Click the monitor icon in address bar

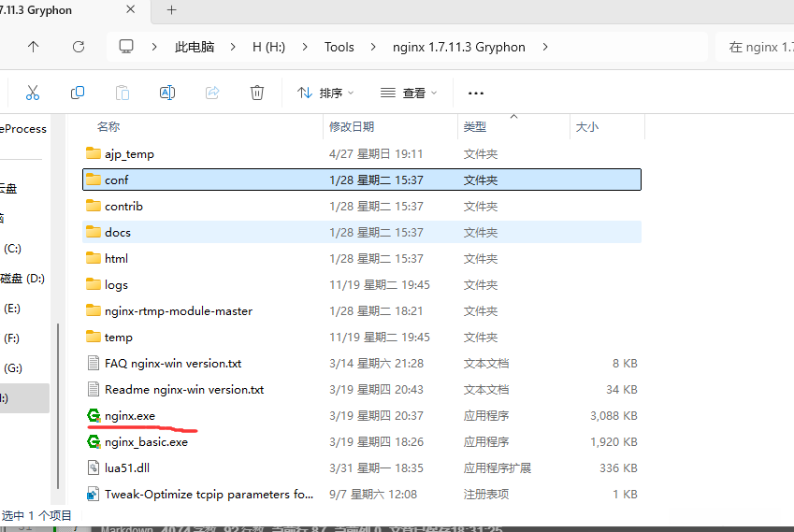(126, 47)
